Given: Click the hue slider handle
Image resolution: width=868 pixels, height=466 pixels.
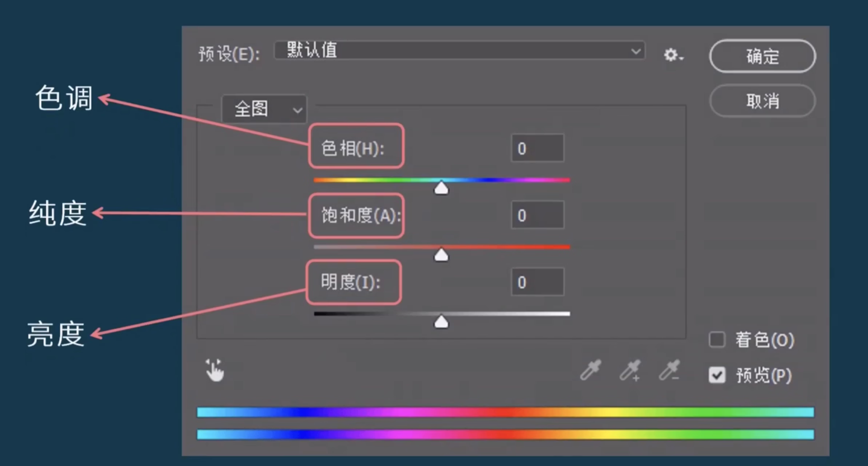Looking at the screenshot, I should (441, 188).
